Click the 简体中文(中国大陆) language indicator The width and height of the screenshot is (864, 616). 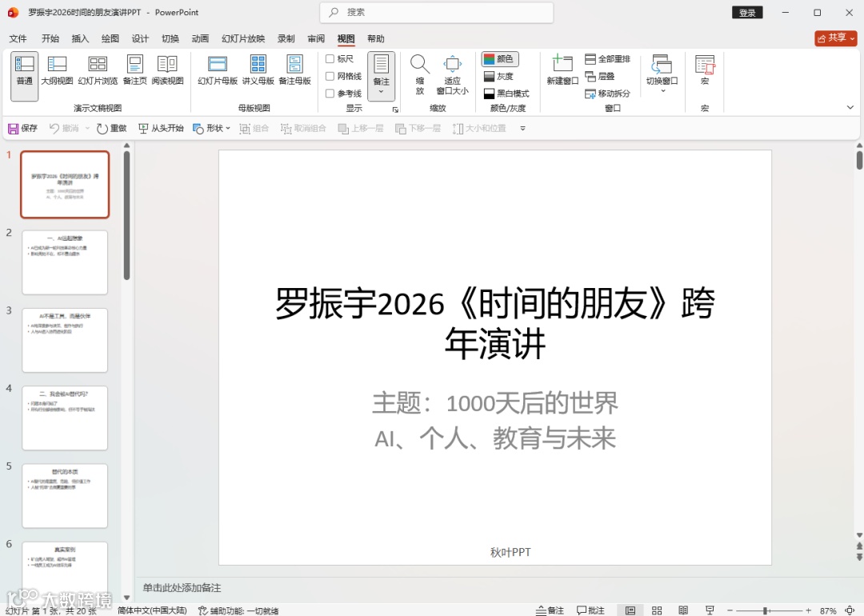click(x=152, y=610)
